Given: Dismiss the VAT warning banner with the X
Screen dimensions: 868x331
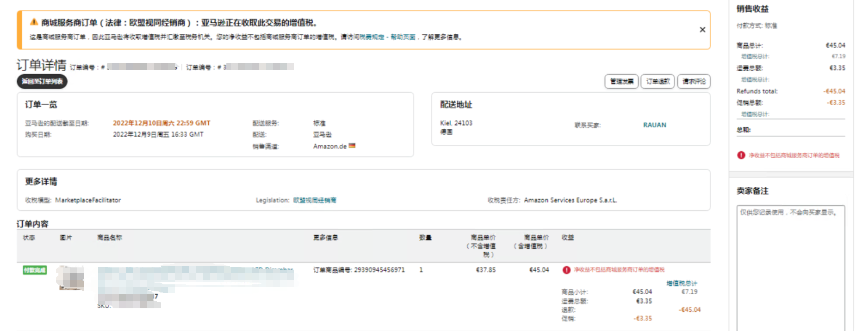Looking at the screenshot, I should pyautogui.click(x=702, y=30).
